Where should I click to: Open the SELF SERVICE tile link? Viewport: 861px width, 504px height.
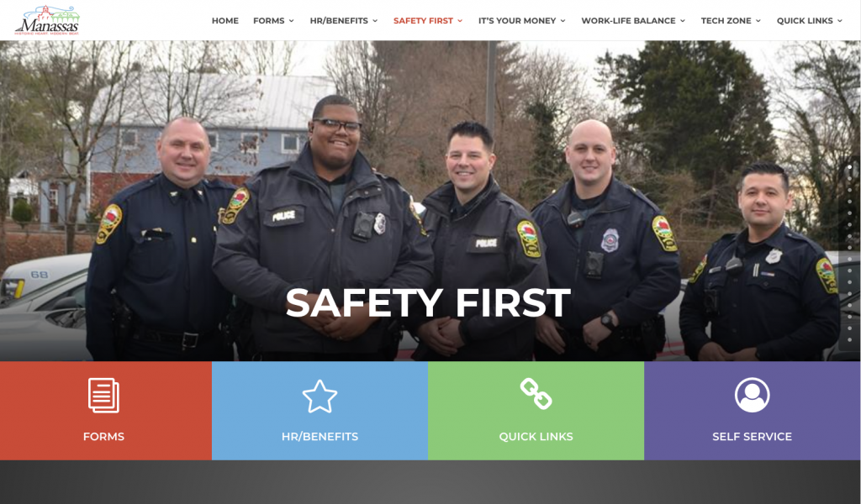[x=753, y=437]
